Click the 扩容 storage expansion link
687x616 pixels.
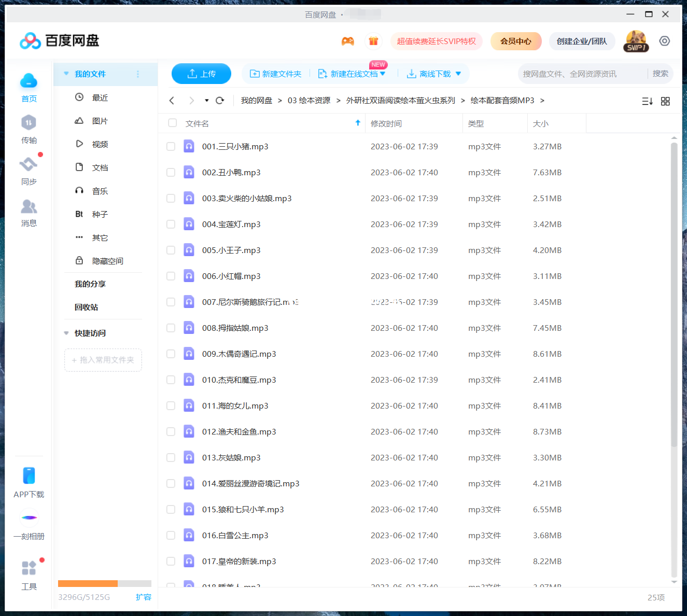pos(144,597)
